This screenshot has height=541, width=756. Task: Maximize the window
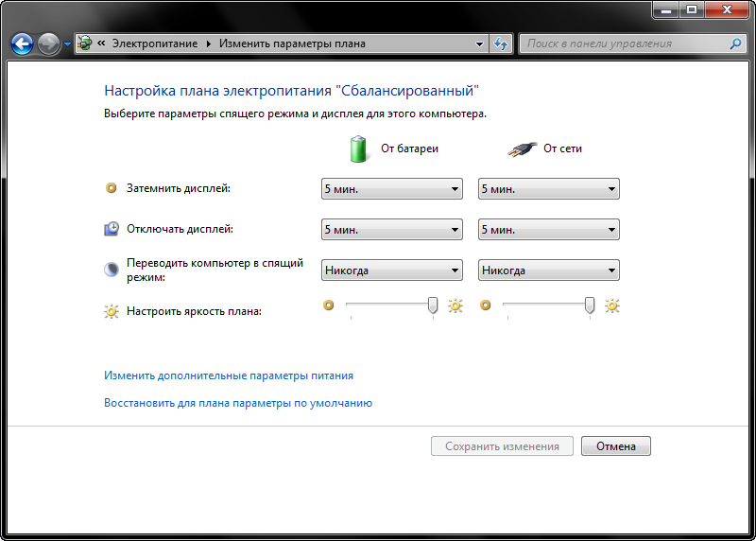[x=692, y=9]
